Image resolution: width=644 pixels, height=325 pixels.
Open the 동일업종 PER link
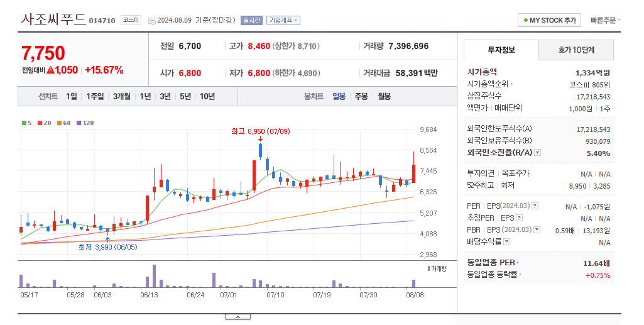click(x=491, y=263)
